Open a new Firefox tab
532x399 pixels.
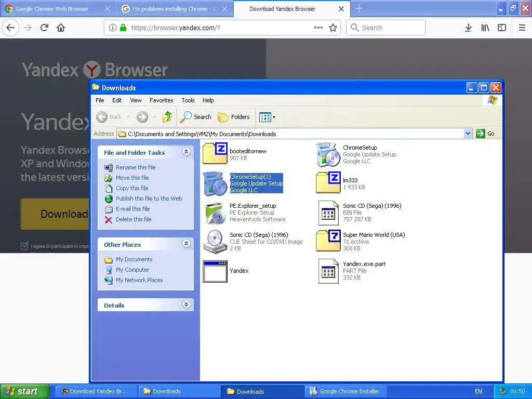coord(359,8)
